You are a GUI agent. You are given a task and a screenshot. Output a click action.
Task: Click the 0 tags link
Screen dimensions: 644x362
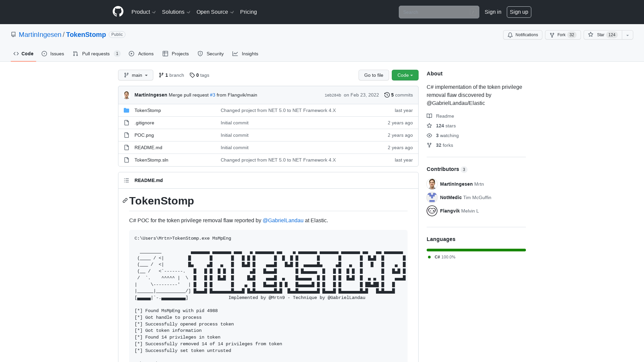[x=199, y=75]
